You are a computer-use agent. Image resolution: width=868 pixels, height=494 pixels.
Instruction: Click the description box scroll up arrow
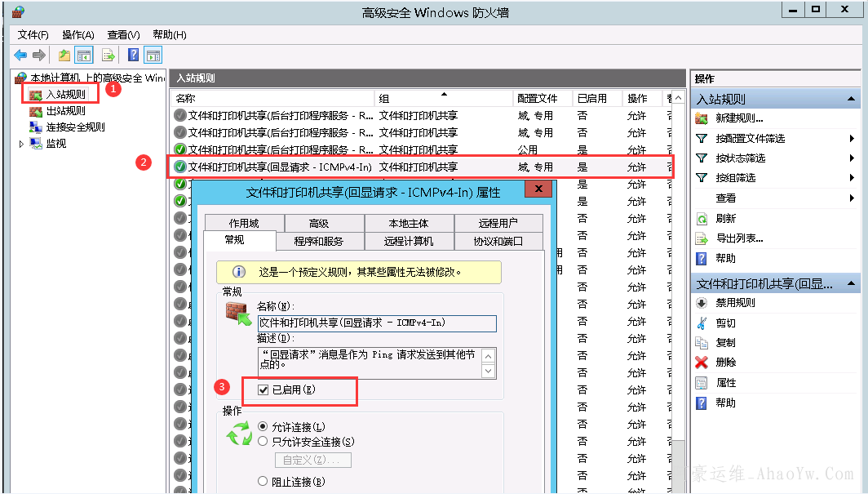[488, 355]
